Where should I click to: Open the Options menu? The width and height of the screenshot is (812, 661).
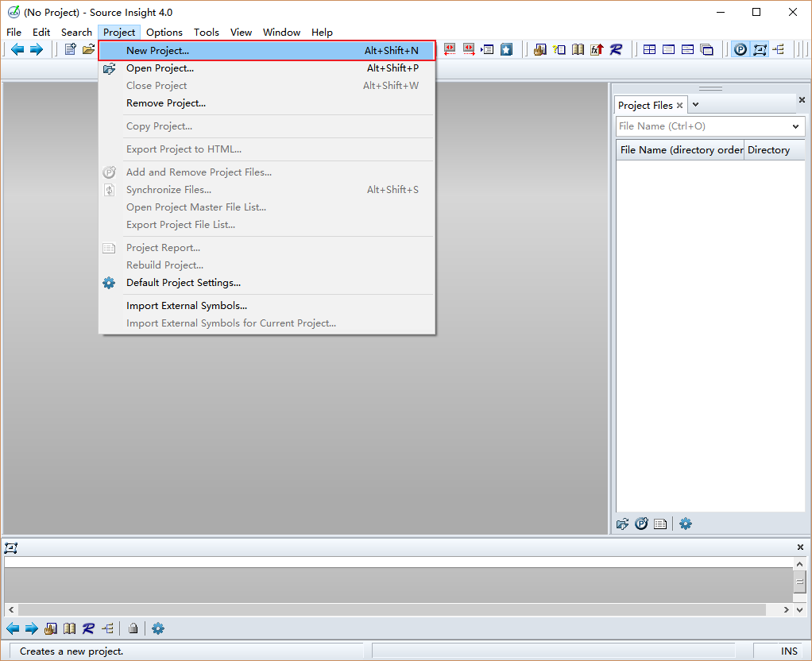pyautogui.click(x=164, y=32)
